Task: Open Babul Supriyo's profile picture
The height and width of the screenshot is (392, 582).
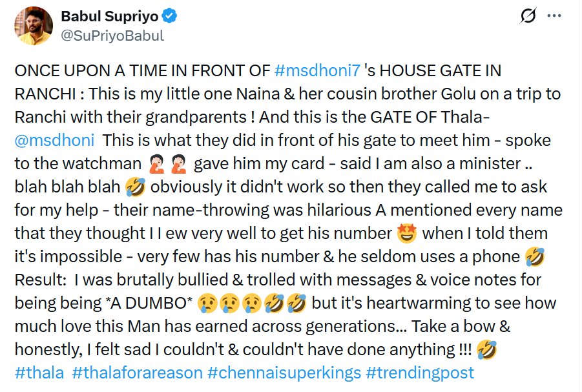Action: [x=34, y=26]
